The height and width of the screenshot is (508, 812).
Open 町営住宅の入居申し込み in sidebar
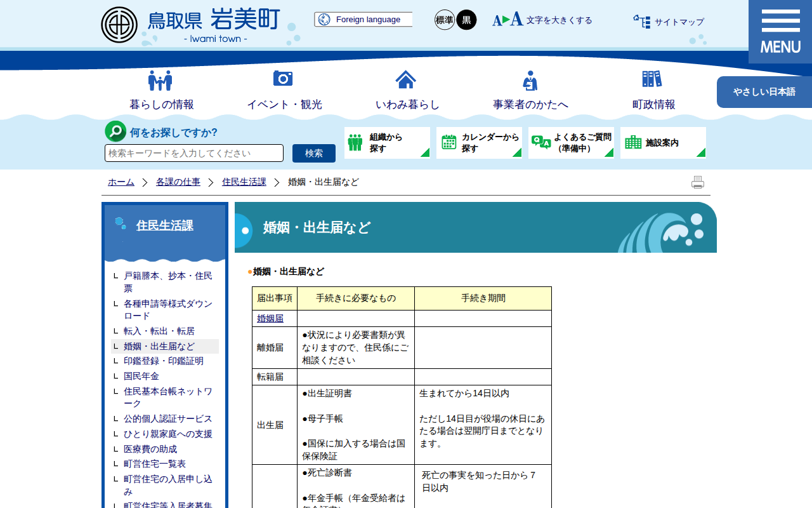coord(168,485)
